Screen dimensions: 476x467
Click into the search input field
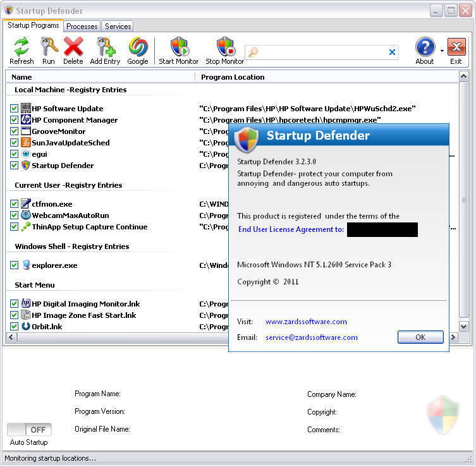click(322, 52)
